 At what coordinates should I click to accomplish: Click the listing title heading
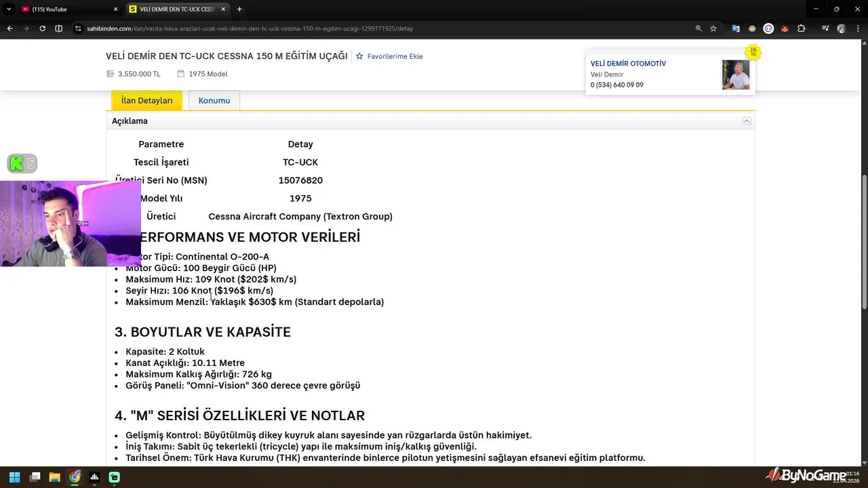[x=226, y=56]
